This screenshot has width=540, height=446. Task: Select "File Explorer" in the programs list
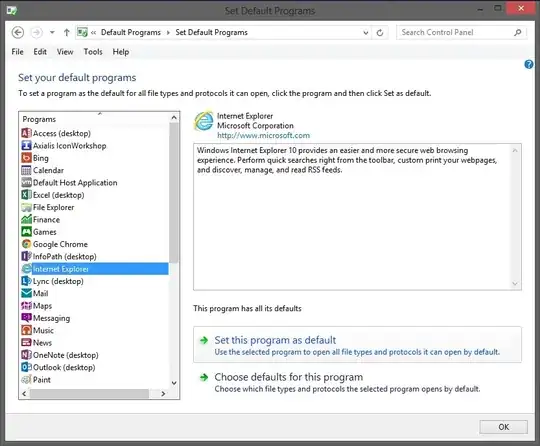[x=53, y=207]
